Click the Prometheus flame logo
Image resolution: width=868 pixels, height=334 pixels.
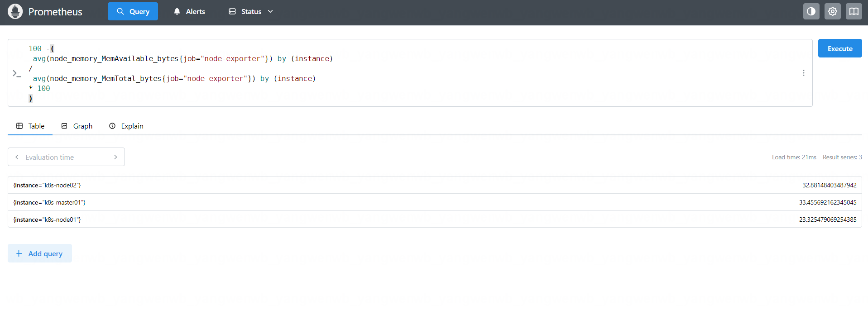click(x=15, y=11)
